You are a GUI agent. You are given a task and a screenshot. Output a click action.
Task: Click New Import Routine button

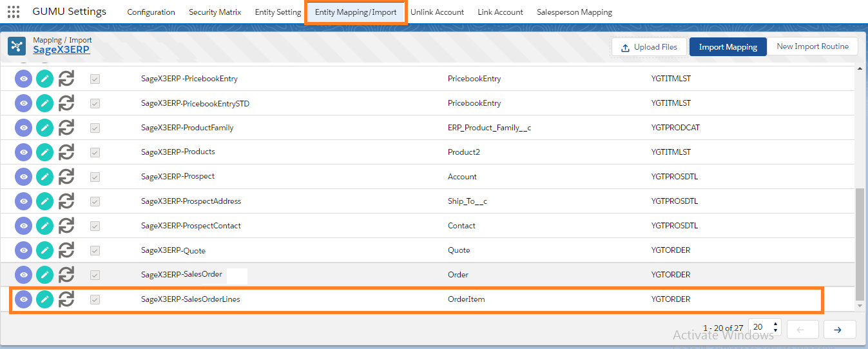[813, 46]
